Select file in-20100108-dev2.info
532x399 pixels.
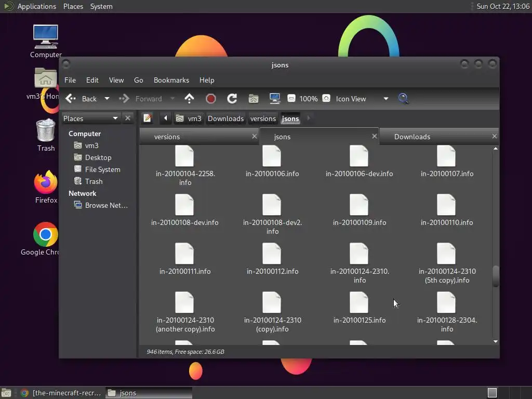coord(272,215)
